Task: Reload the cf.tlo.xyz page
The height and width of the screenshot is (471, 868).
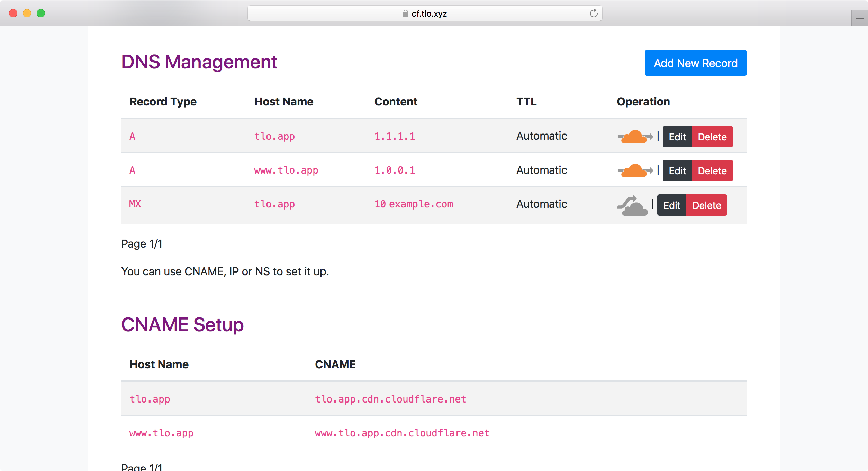Action: click(594, 13)
